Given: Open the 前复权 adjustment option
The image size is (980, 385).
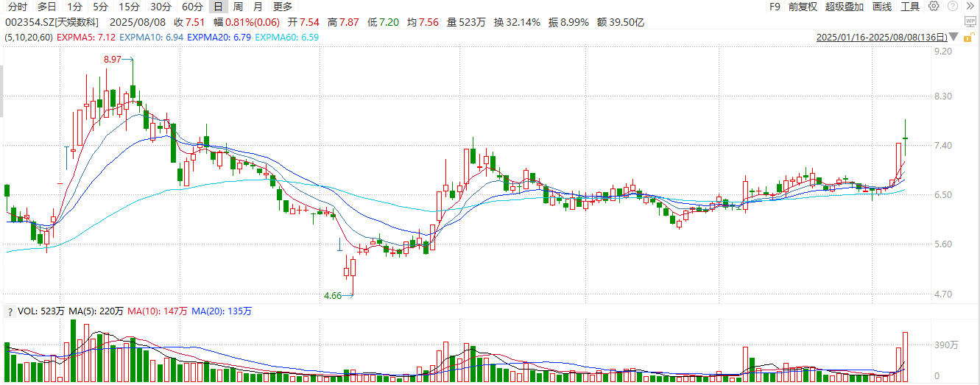Looking at the screenshot, I should coord(803,7).
